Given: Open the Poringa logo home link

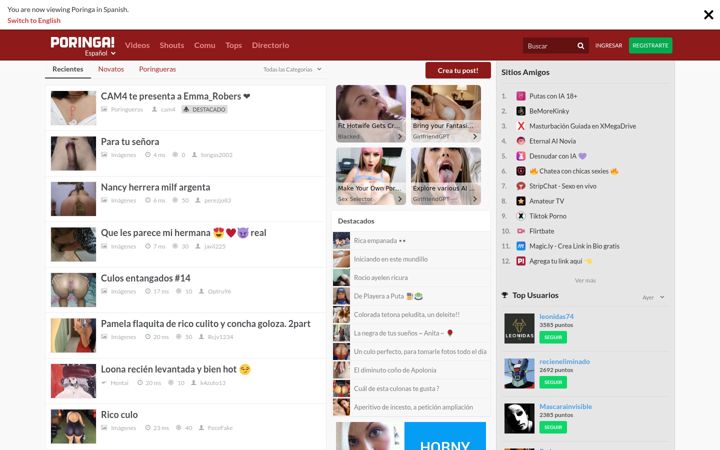Looking at the screenshot, I should (x=83, y=42).
